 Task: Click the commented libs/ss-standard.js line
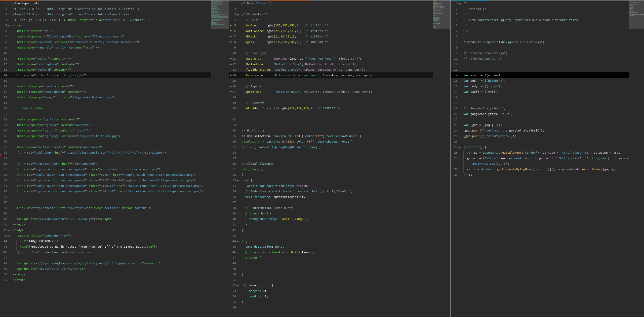pyautogui.click(x=485, y=53)
